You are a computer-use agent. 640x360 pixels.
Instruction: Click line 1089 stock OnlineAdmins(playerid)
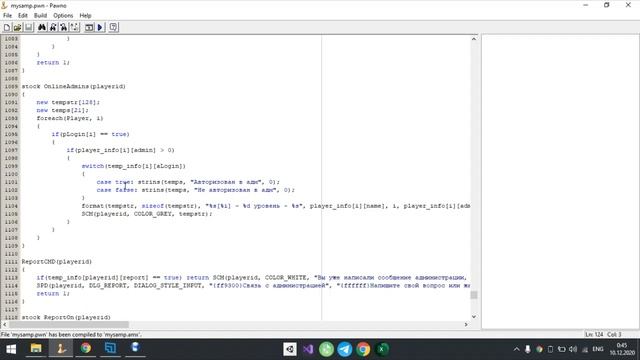(73, 87)
